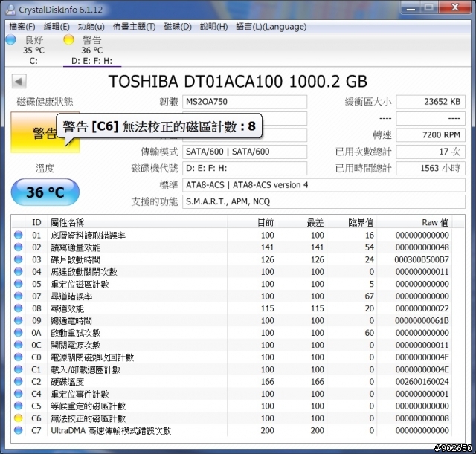Click the 屬性名稱 column header
Image resolution: width=476 pixels, height=454 pixels.
pyautogui.click(x=137, y=222)
